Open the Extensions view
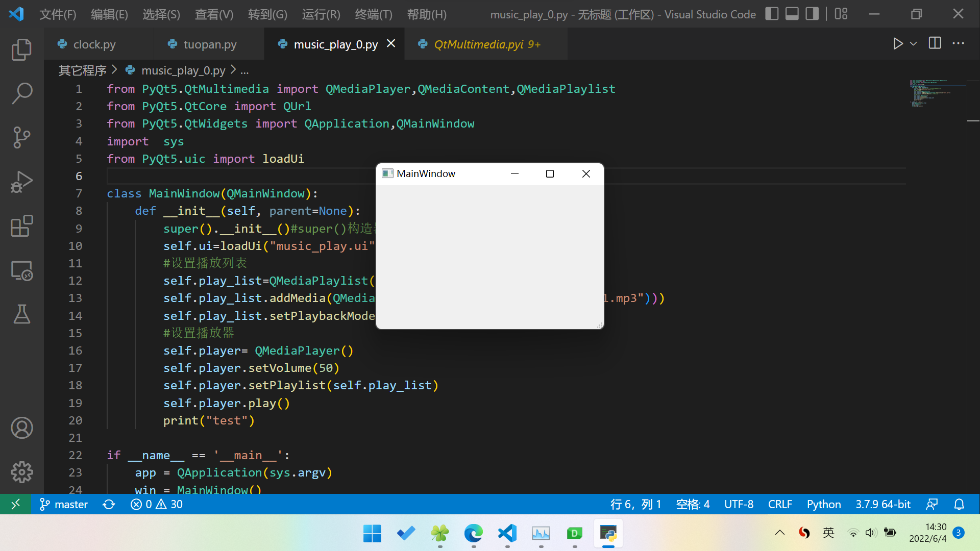This screenshot has height=551, width=980. coord(21,226)
